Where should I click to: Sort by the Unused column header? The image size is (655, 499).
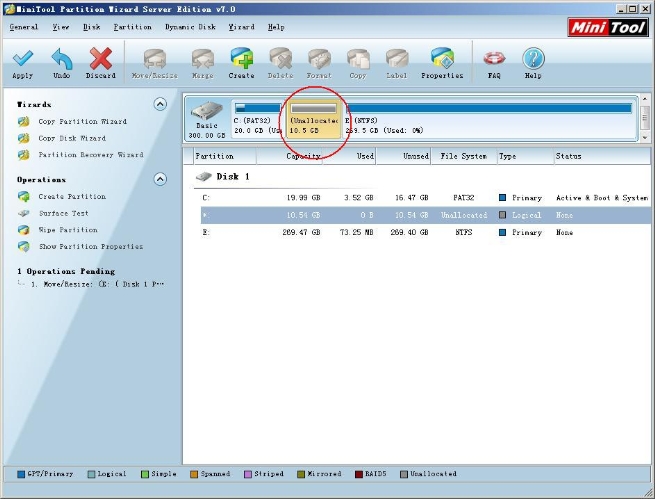coord(404,156)
